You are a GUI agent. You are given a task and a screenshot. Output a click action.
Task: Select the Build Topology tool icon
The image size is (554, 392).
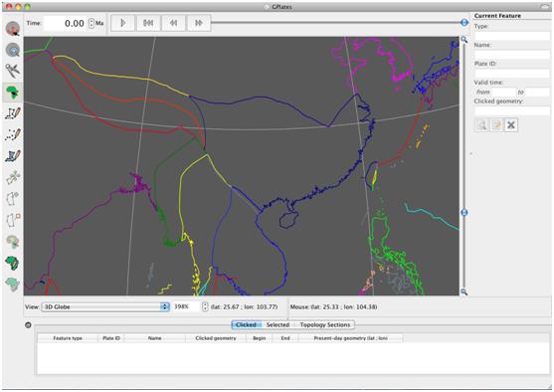pyautogui.click(x=13, y=263)
